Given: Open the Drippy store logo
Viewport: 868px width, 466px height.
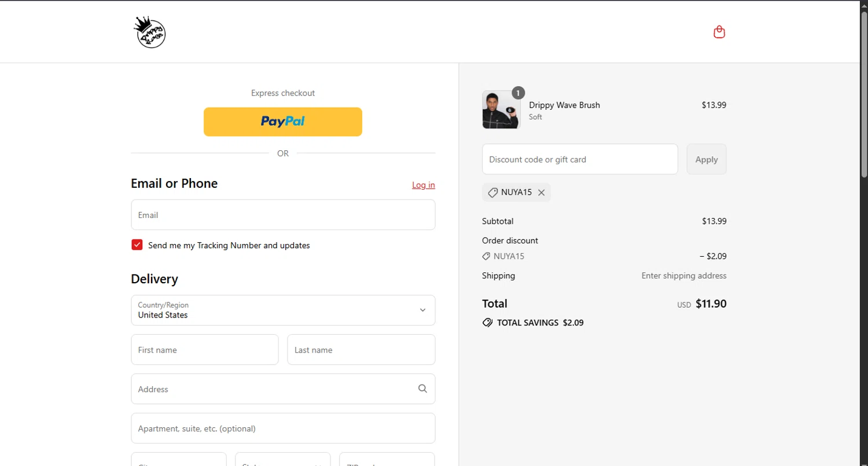Looking at the screenshot, I should tap(150, 32).
